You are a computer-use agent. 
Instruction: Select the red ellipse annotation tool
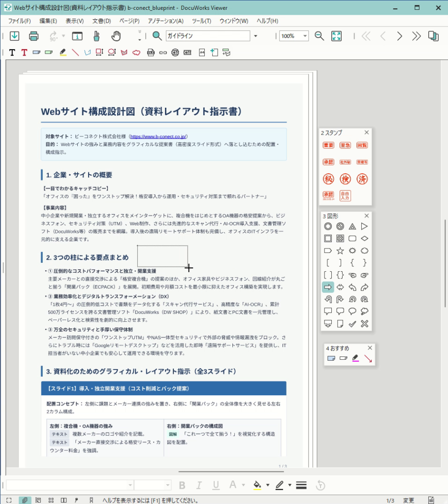click(x=112, y=52)
